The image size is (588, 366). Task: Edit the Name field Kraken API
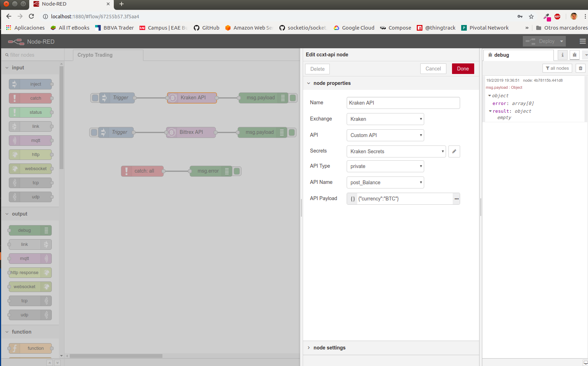pos(403,103)
